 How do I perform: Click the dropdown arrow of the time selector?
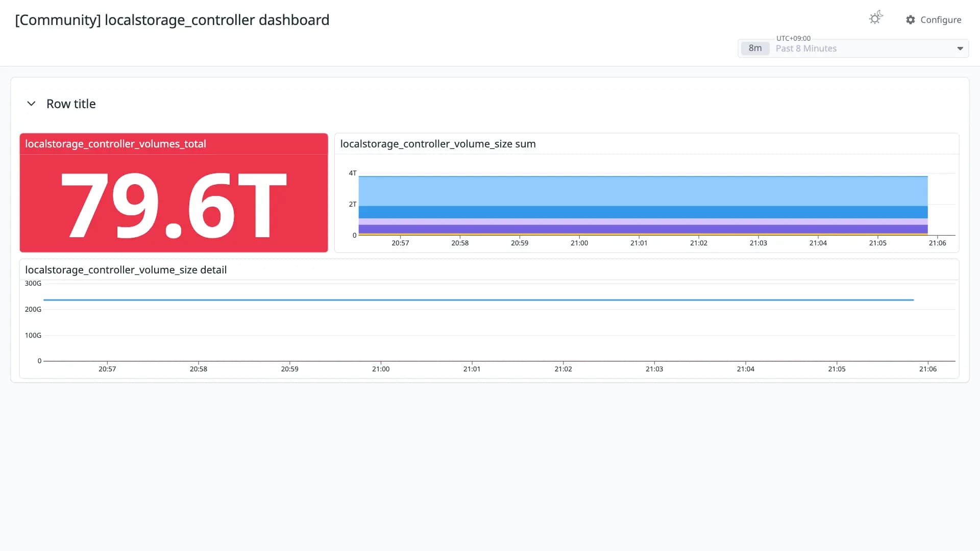click(x=960, y=48)
